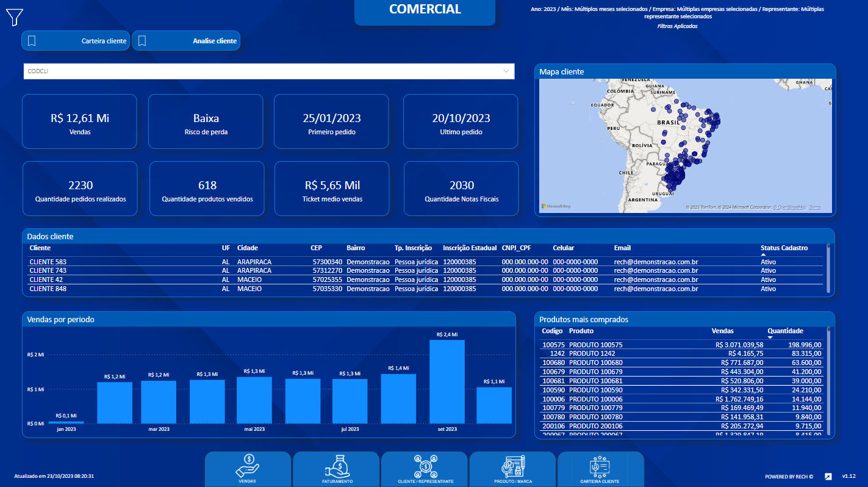The width and height of the screenshot is (868, 487).
Task: Click the sort arrow under Status Cadastro
Action: [763, 254]
